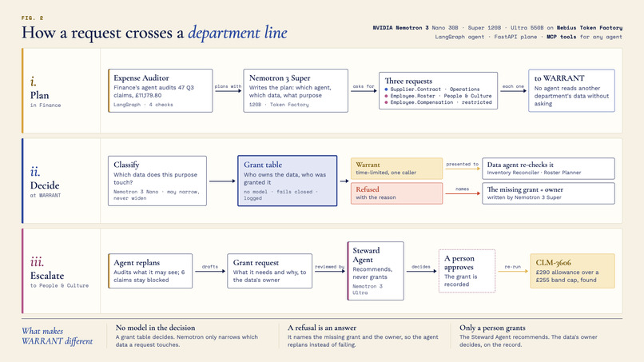Image resolution: width=644 pixels, height=362 pixels.
Task: Select the red 'Refused' box
Action: [397, 193]
